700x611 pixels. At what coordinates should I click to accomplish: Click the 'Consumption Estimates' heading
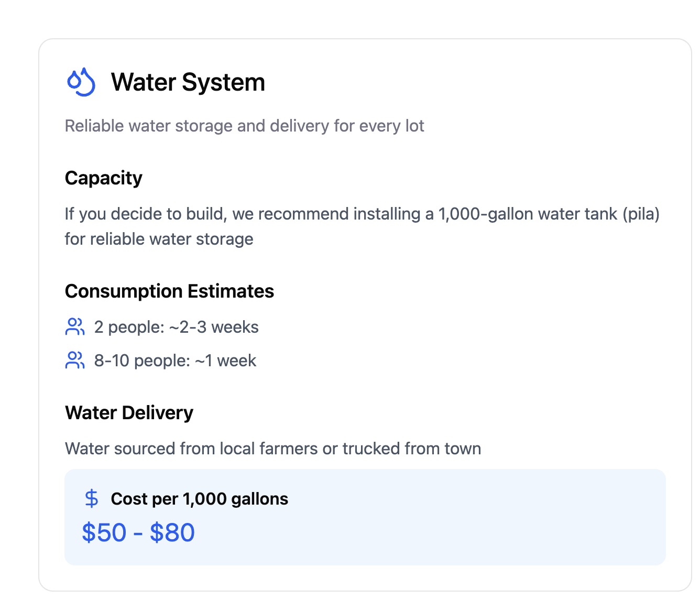[169, 291]
